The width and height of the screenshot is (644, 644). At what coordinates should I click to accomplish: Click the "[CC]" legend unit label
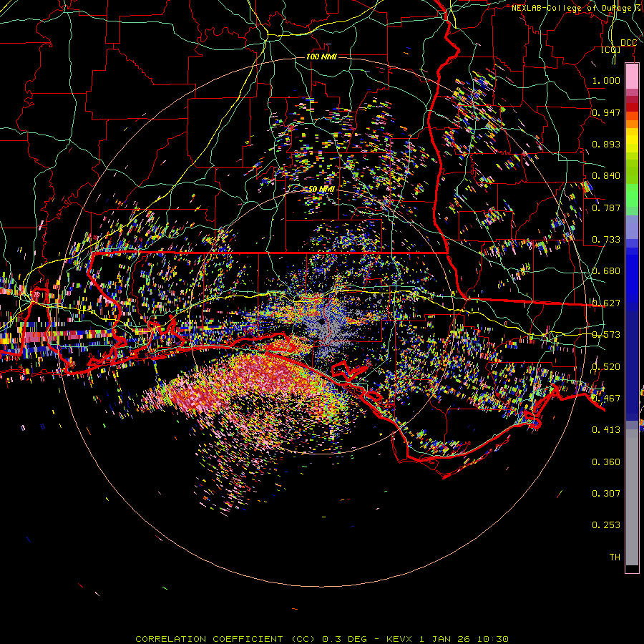pyautogui.click(x=611, y=49)
